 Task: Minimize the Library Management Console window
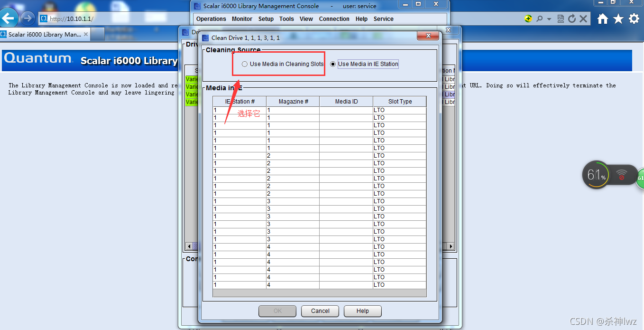[x=405, y=4]
